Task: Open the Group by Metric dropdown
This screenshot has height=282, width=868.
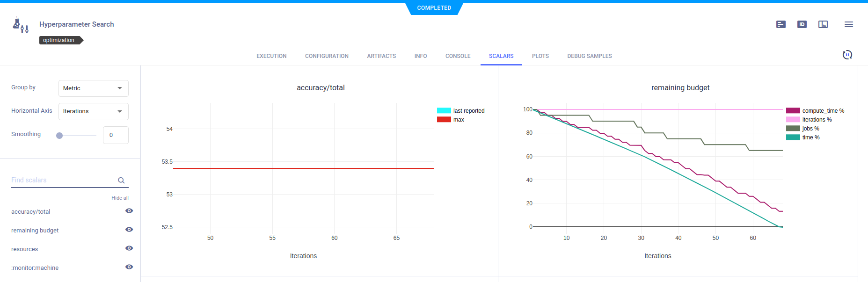Action: pos(93,88)
